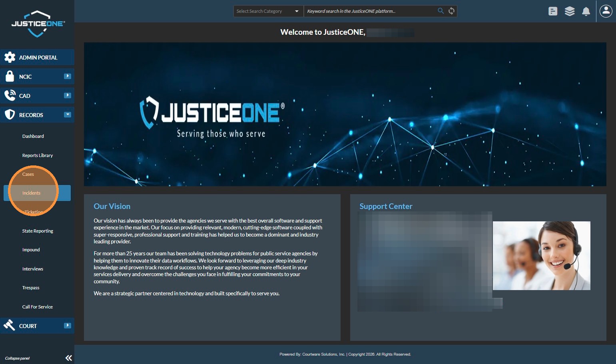Open notifications bell

(x=586, y=11)
